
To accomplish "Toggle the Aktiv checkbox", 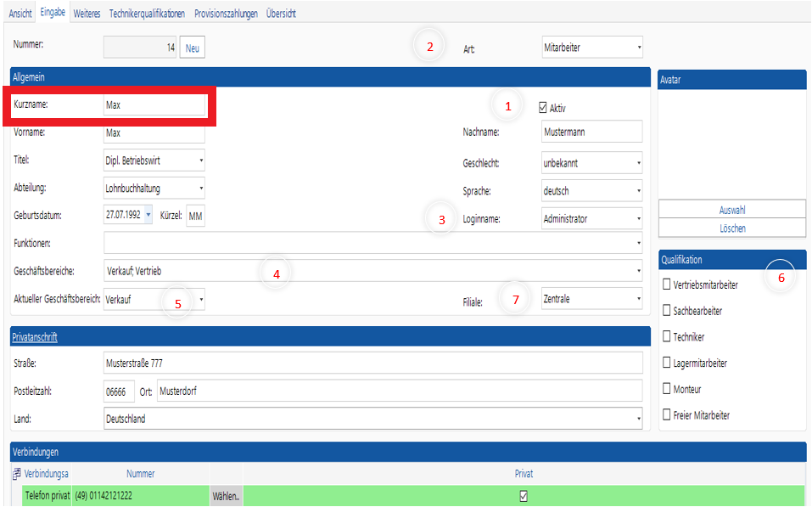I will click(x=543, y=108).
